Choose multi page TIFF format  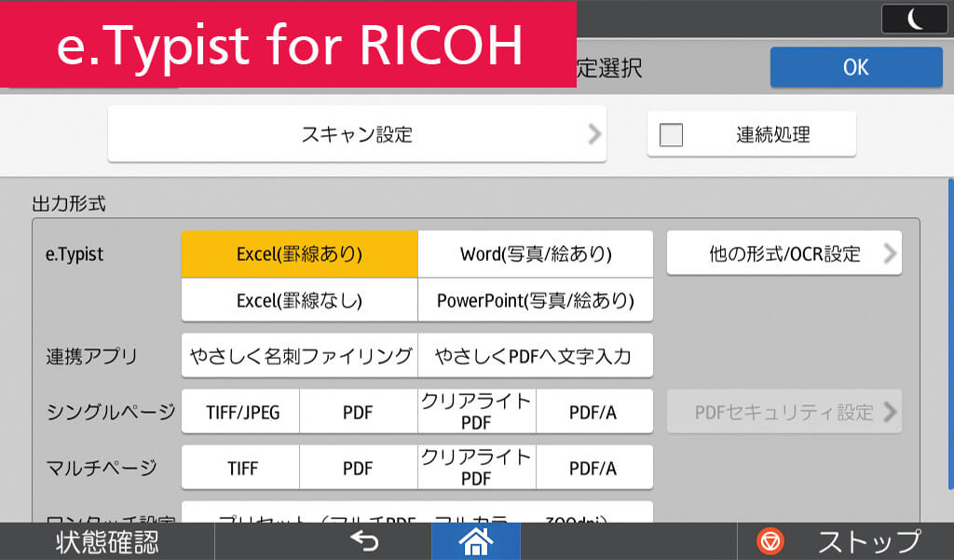point(241,468)
